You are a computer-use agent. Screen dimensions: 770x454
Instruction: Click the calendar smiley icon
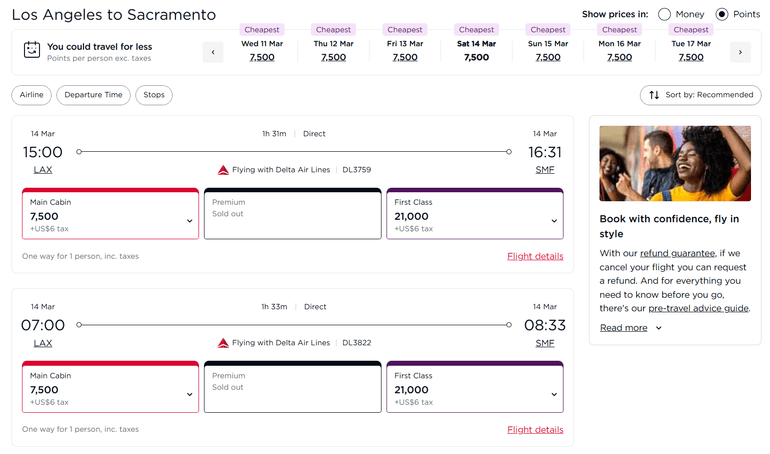click(32, 51)
